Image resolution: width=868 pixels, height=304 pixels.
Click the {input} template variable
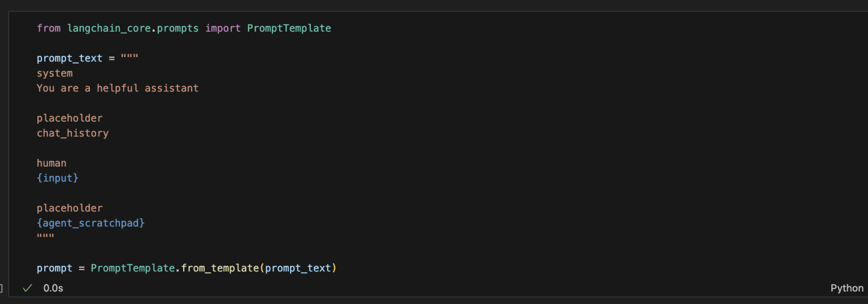coord(58,178)
